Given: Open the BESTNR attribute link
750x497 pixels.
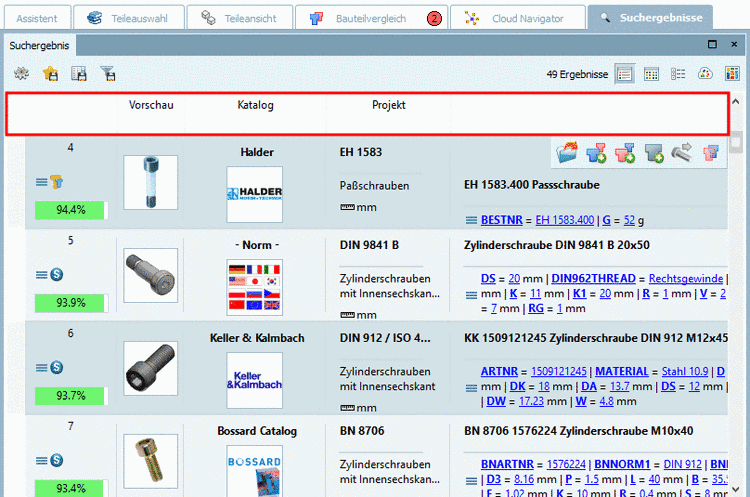Looking at the screenshot, I should pyautogui.click(x=501, y=220).
